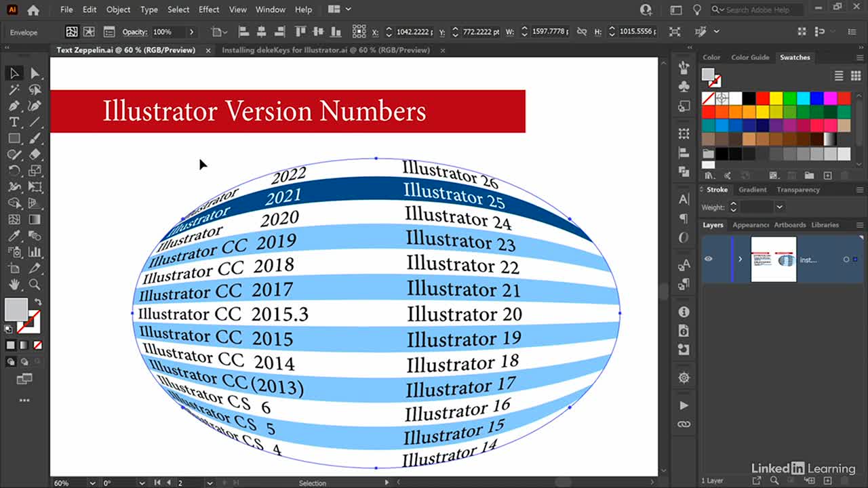
Task: Open the File menu
Action: click(66, 9)
